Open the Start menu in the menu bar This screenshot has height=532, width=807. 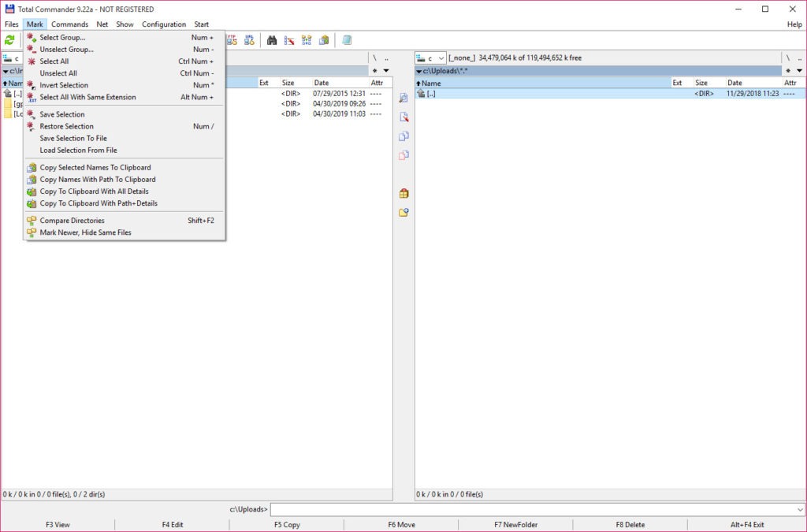(201, 24)
